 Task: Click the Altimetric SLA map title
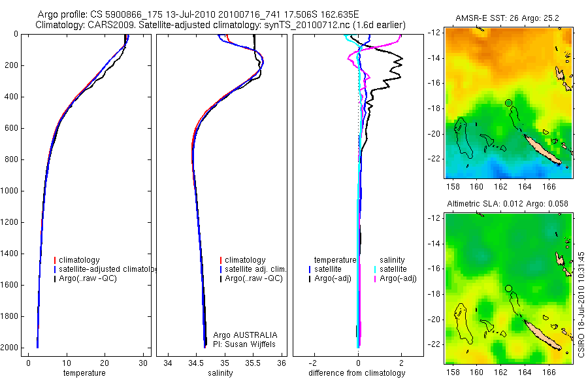508,204
